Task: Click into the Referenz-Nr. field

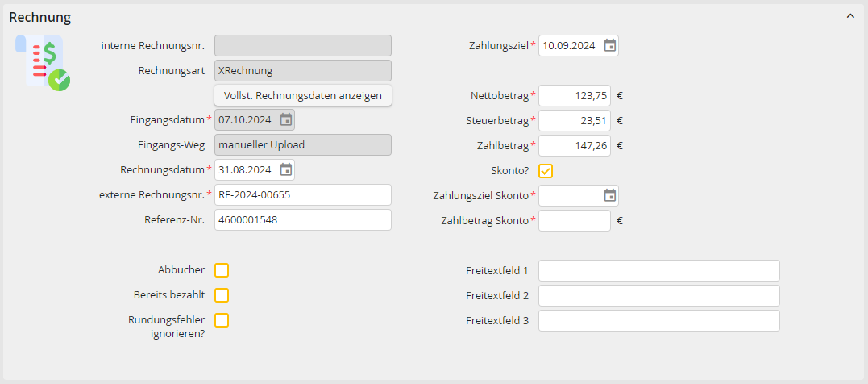Action: pos(303,220)
